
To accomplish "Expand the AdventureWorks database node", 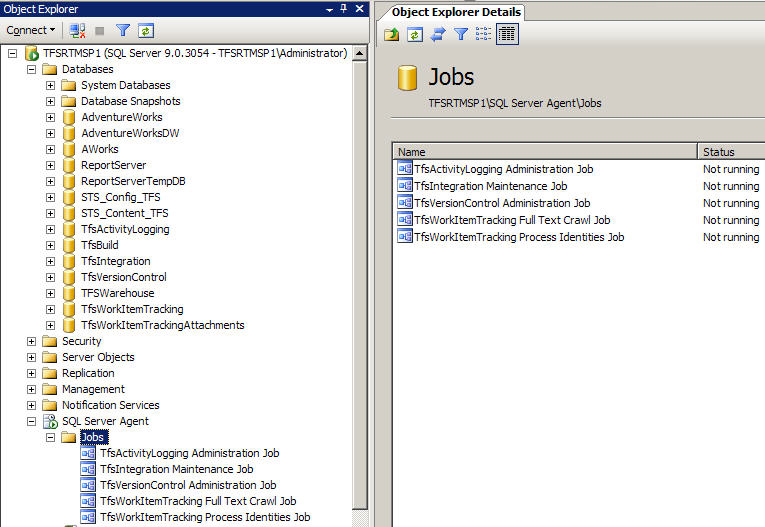I will click(x=50, y=118).
